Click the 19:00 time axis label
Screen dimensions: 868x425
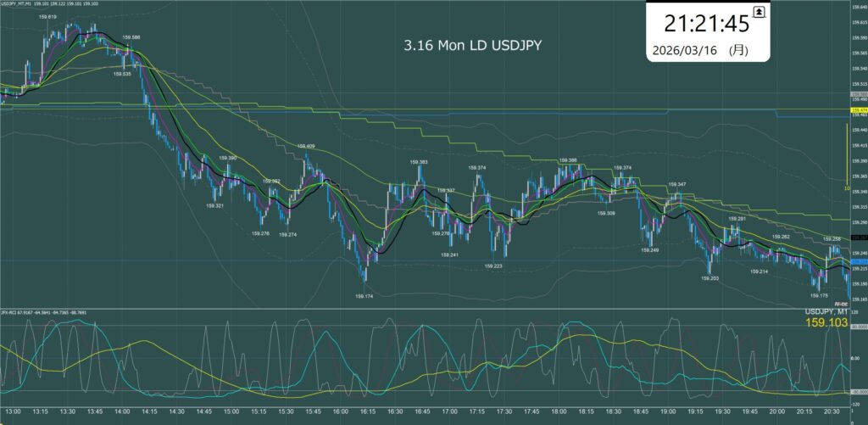click(668, 411)
